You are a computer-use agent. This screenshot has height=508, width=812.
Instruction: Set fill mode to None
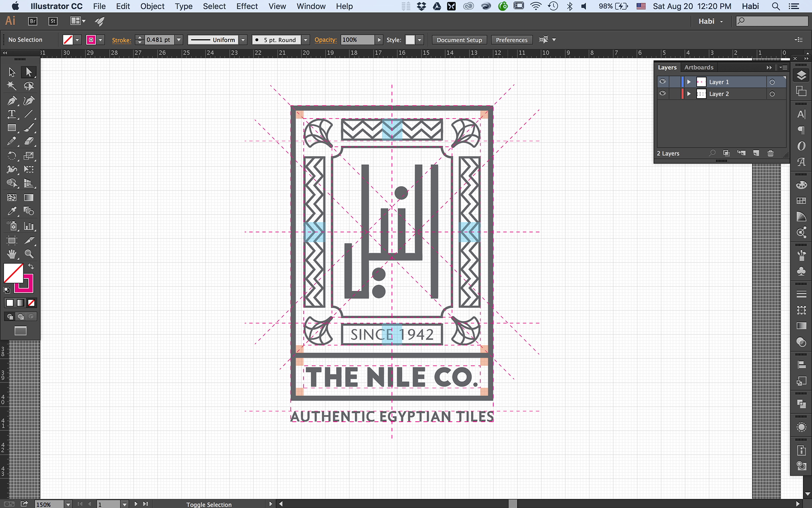coord(31,303)
